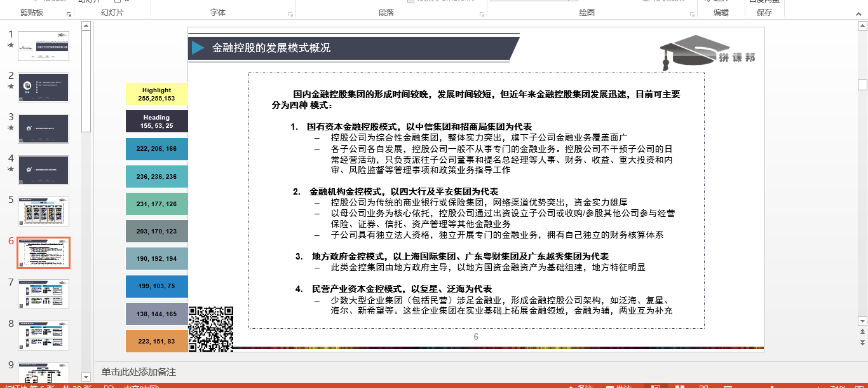Select slide 2 thumbnail

[44, 87]
